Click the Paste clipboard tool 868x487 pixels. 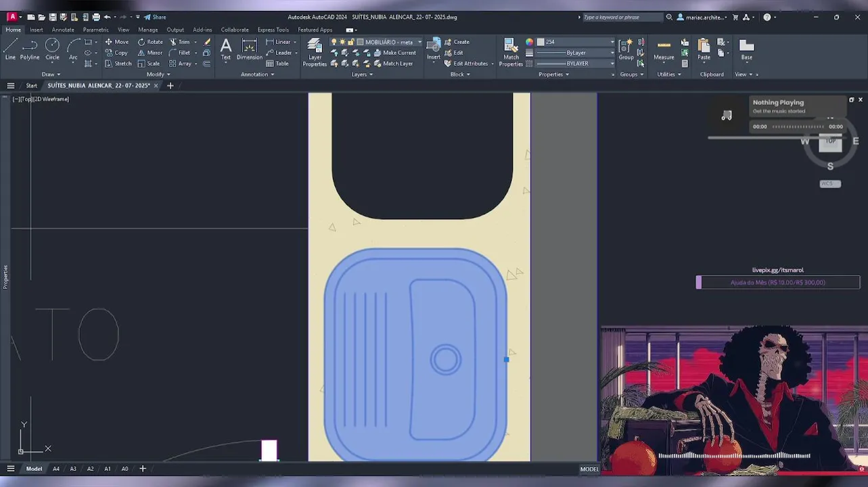coord(704,49)
